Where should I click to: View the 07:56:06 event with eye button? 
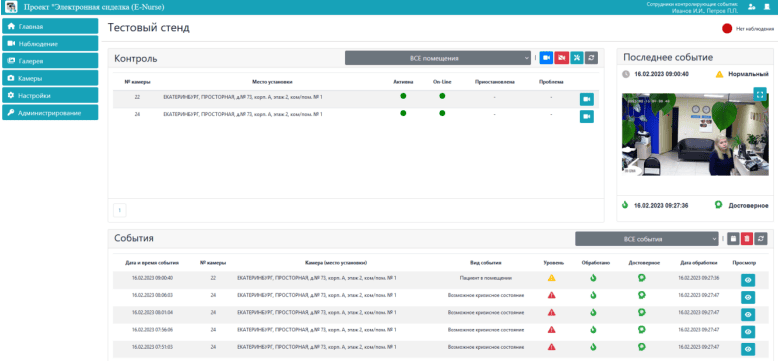[748, 332]
